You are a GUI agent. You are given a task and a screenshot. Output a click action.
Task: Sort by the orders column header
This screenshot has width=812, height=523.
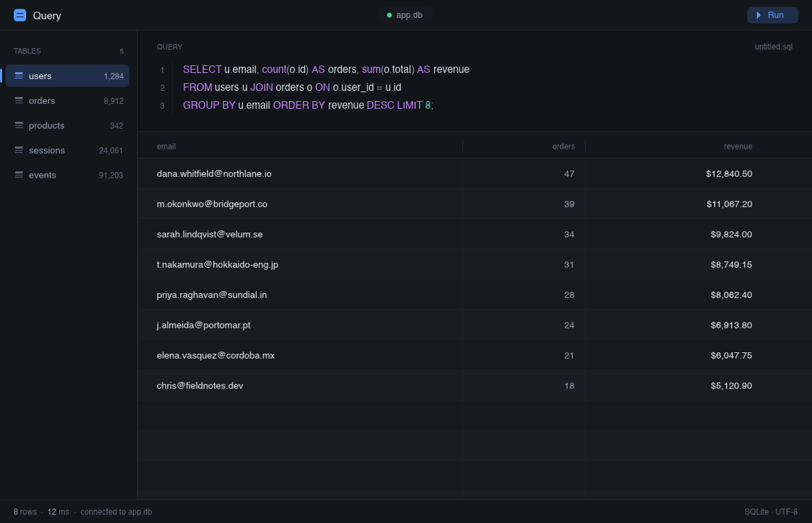564,147
